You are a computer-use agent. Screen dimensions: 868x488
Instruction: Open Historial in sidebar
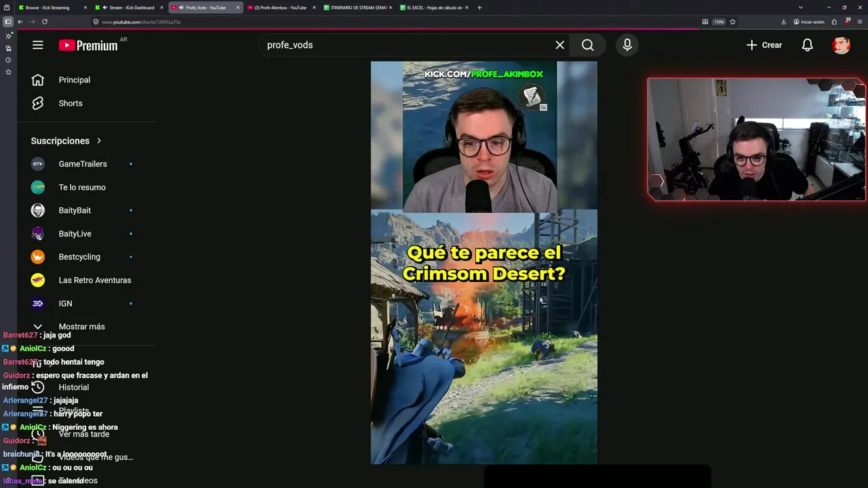pyautogui.click(x=74, y=387)
